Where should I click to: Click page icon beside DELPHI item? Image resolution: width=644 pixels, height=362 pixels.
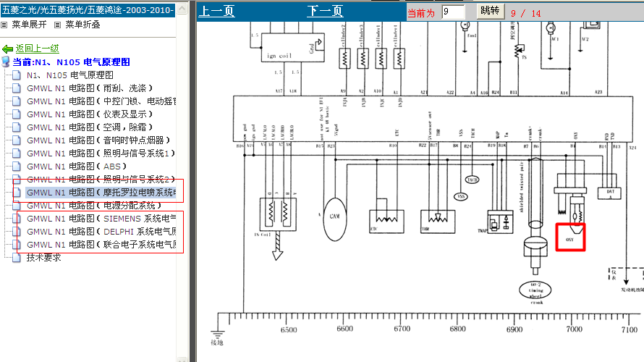[x=17, y=232]
